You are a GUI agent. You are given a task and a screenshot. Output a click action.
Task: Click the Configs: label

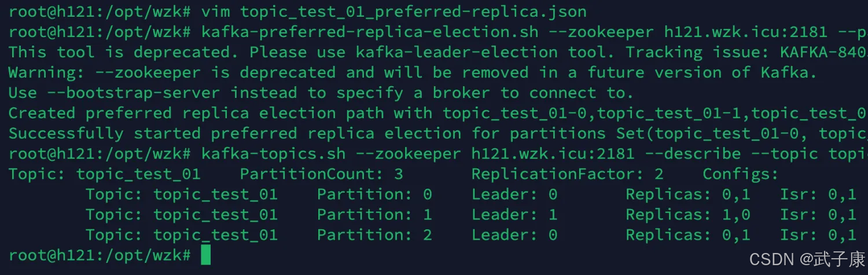point(741,174)
